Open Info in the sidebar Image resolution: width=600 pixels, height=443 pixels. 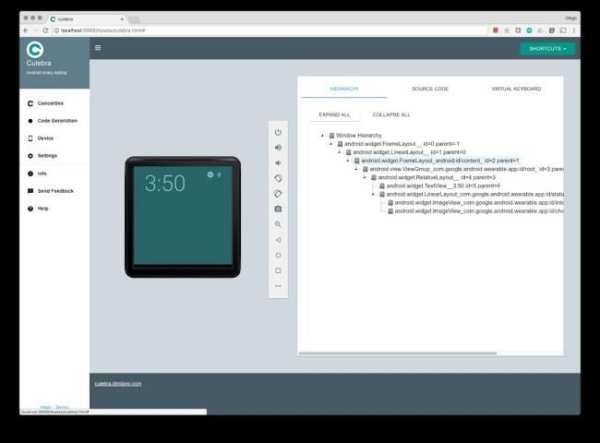click(x=55, y=173)
